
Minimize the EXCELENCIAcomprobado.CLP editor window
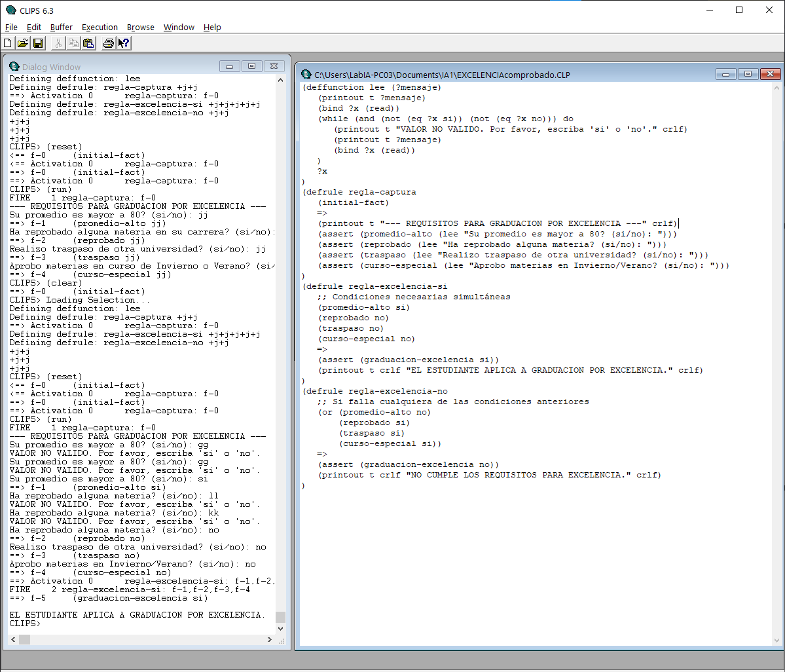pos(725,74)
